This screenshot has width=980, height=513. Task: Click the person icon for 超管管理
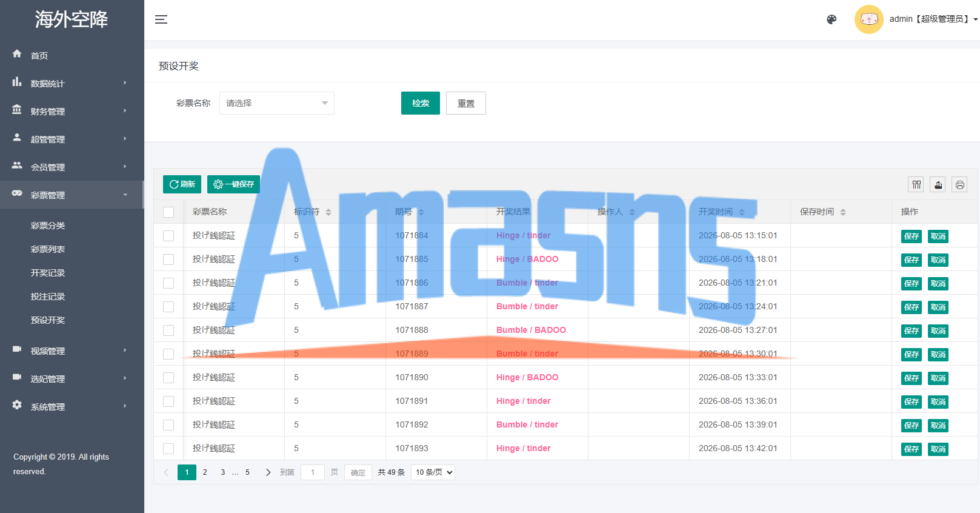click(x=17, y=138)
